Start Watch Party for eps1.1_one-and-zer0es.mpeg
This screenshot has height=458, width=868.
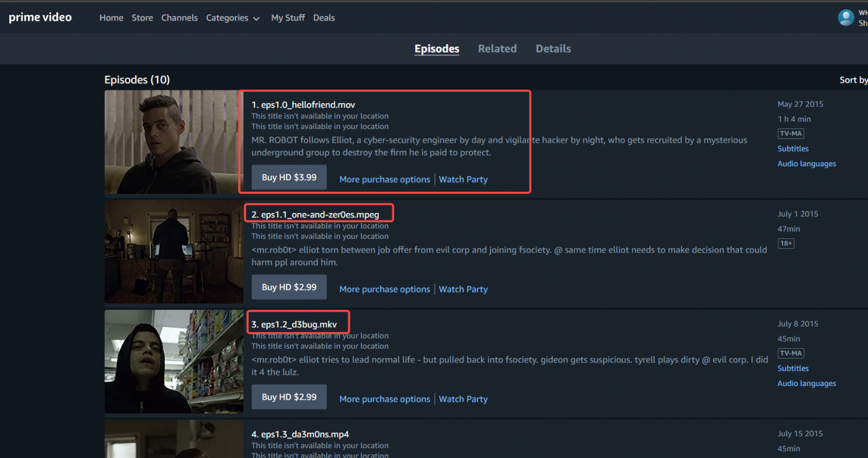point(463,289)
